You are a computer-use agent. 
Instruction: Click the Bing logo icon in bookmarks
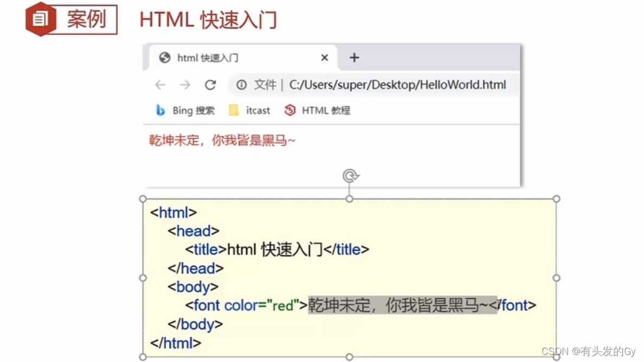[160, 111]
